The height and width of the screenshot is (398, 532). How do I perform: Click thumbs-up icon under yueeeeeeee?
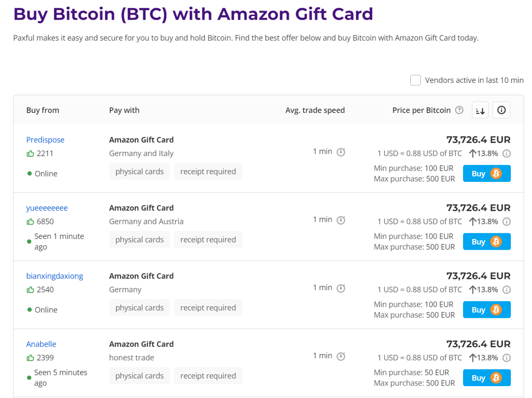click(x=30, y=222)
